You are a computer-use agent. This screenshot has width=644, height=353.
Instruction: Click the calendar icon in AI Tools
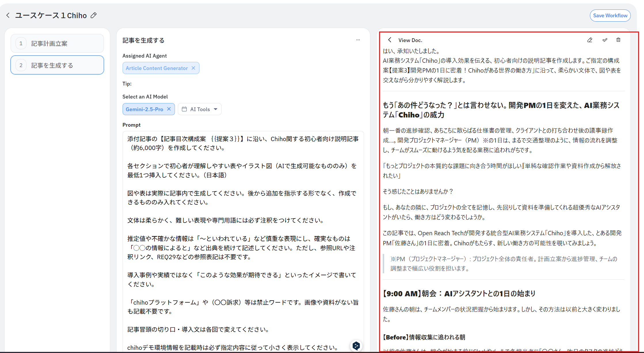click(x=184, y=109)
